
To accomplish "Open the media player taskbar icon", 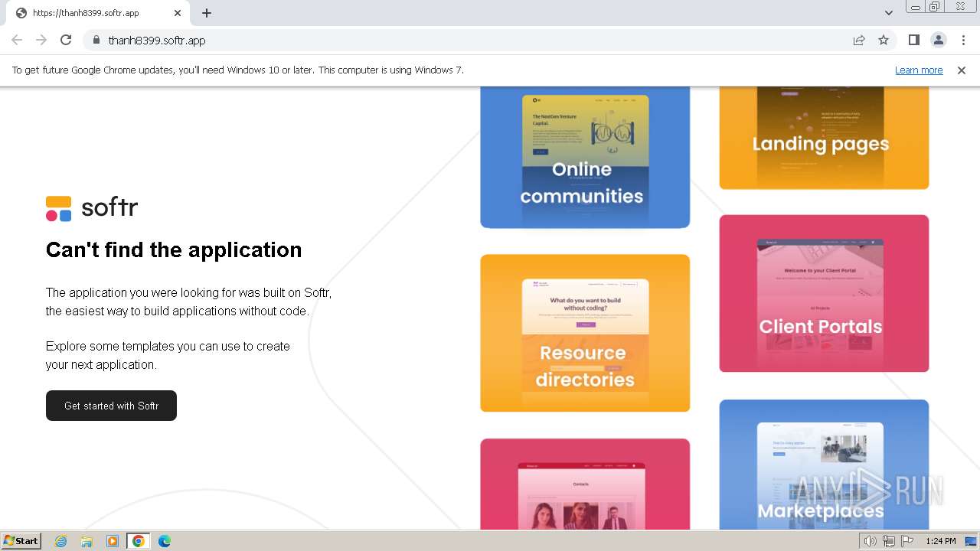I will coord(113,541).
